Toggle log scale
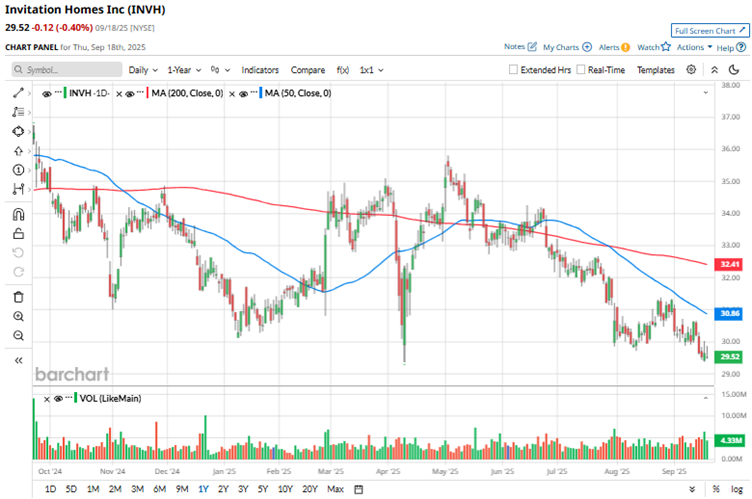Viewport: 752px width, 499px height. [737, 489]
